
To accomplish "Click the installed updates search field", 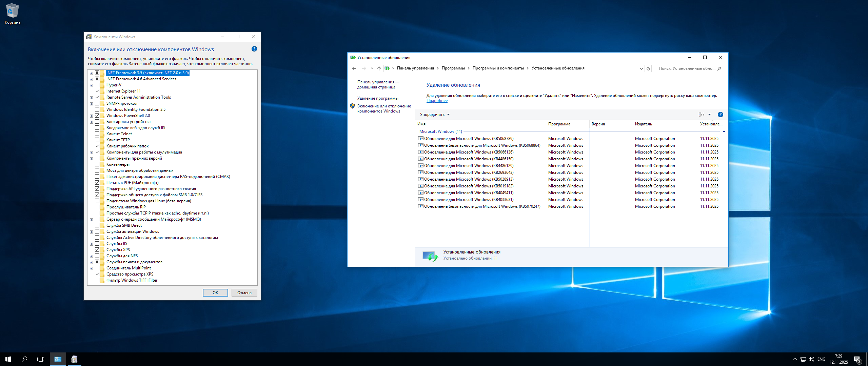I will 686,68.
